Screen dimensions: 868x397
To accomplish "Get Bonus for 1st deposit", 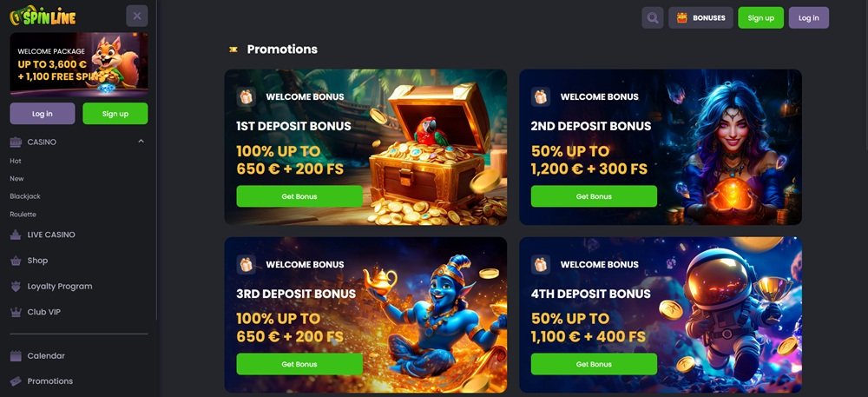I will (299, 196).
